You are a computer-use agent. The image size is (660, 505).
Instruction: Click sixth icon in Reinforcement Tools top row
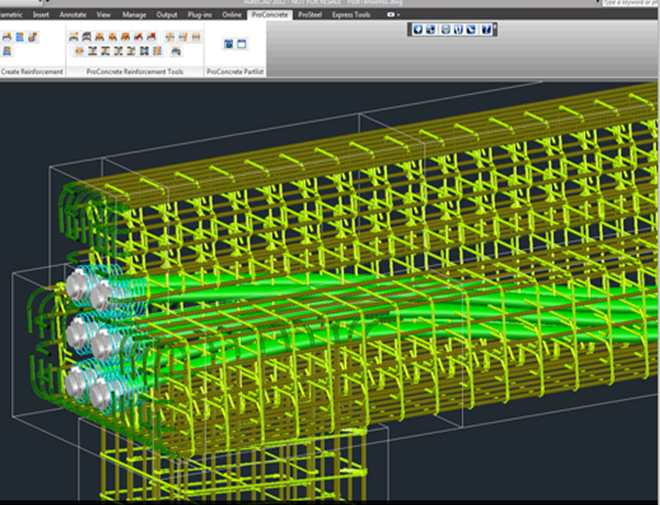tap(138, 37)
